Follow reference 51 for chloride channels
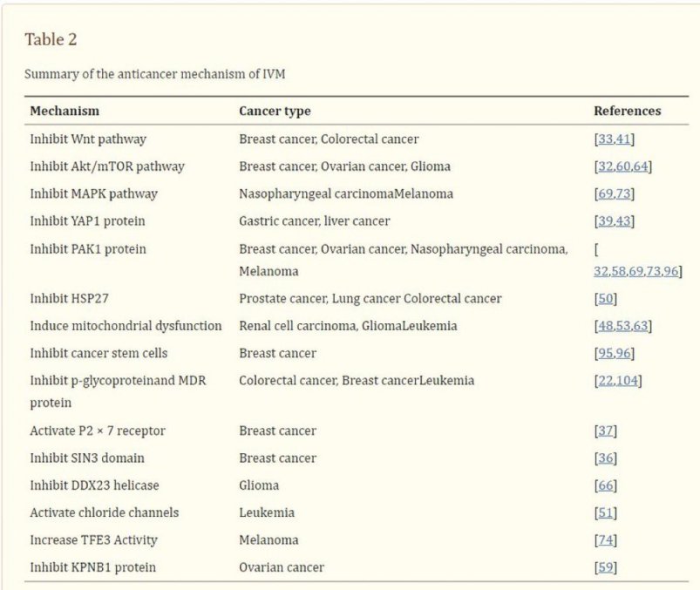 606,512
